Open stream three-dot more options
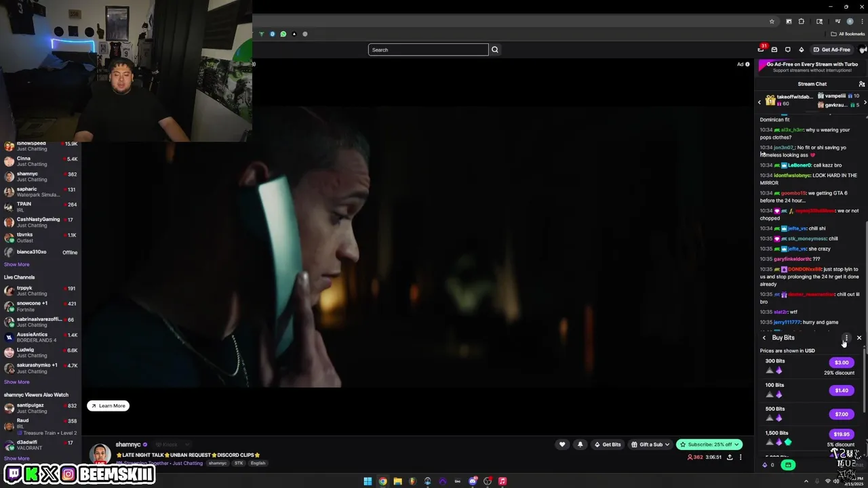This screenshot has width=868, height=488. coord(741,457)
